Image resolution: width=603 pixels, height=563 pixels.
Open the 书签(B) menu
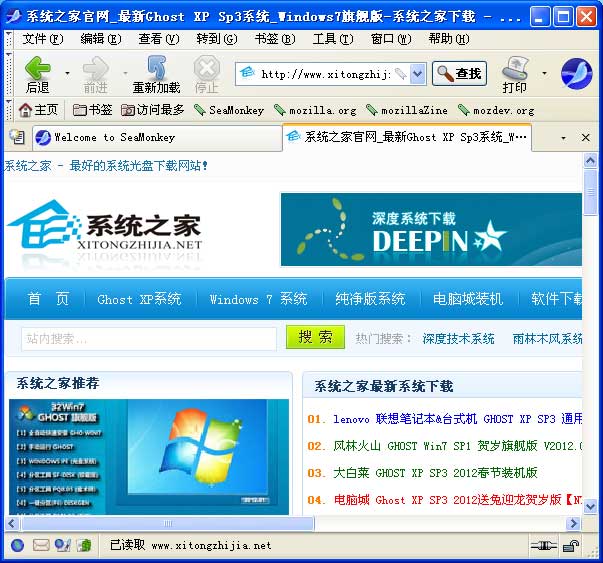[x=275, y=39]
